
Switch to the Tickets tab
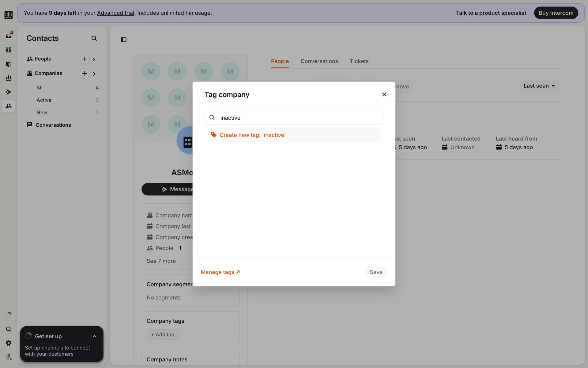pos(359,61)
